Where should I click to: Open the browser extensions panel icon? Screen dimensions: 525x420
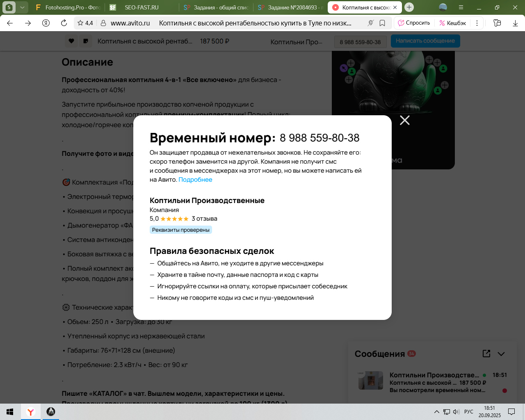tap(497, 23)
